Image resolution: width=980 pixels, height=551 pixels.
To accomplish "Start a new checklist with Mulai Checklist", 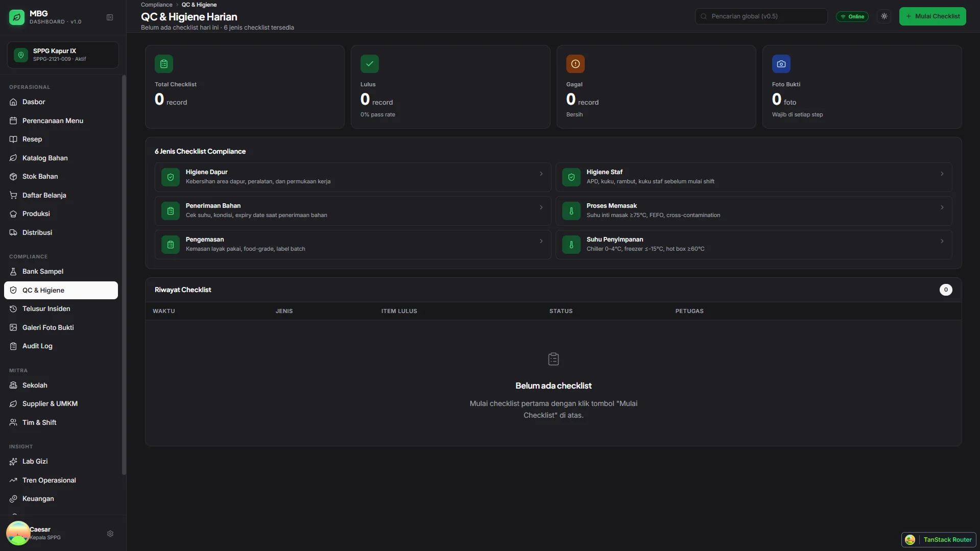I will coord(933,16).
